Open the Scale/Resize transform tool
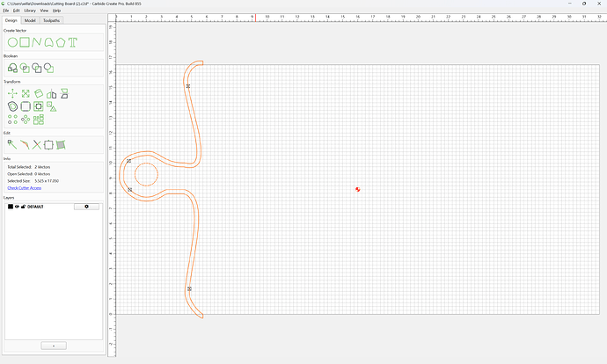607x364 pixels. tap(26, 93)
